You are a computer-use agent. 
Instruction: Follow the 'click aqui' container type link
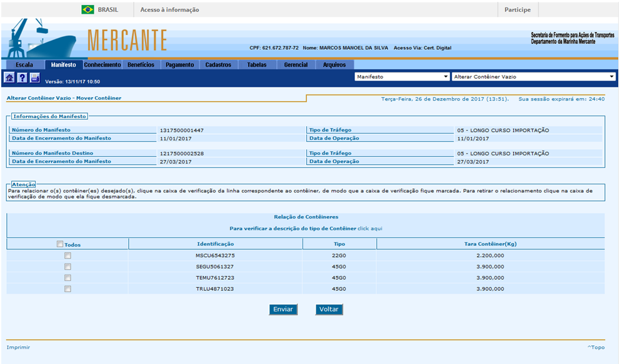tap(370, 229)
